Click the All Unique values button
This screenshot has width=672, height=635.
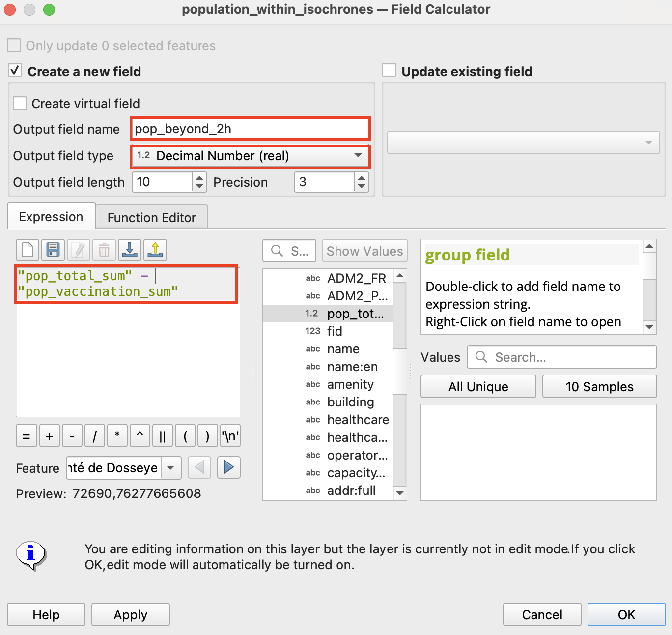click(x=478, y=387)
